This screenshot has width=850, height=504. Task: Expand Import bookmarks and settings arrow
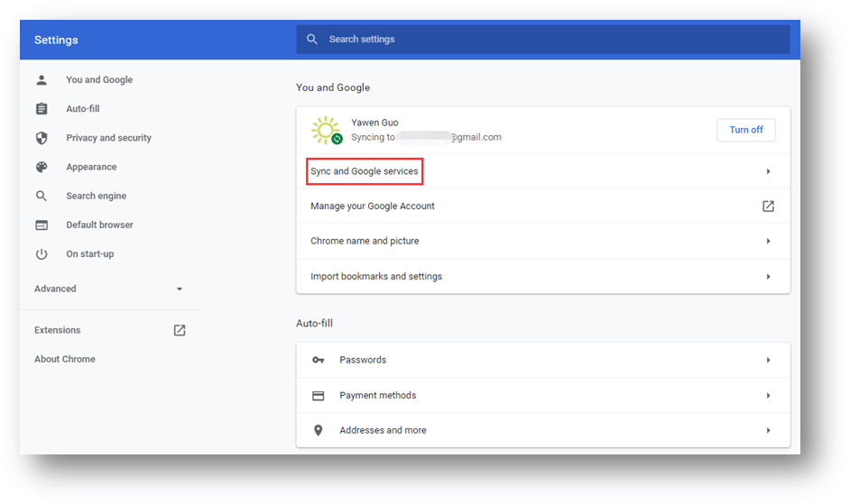(x=768, y=277)
